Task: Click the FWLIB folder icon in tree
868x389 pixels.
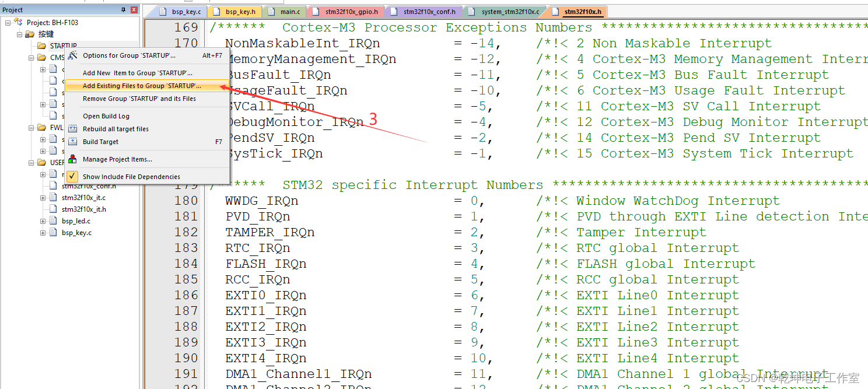Action: click(41, 128)
